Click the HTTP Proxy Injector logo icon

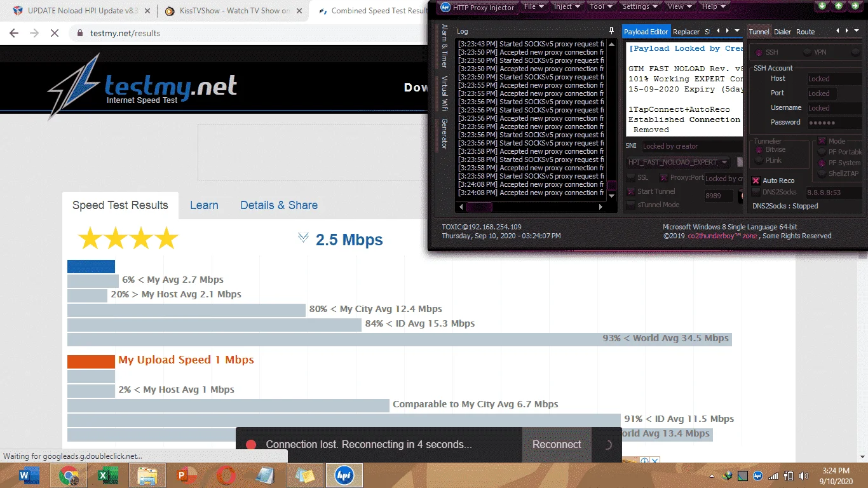coord(445,8)
